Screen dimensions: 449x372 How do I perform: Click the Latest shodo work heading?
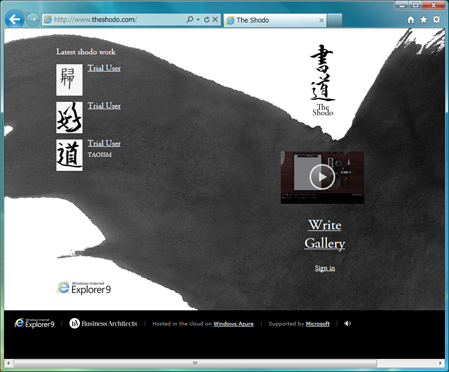pos(86,52)
